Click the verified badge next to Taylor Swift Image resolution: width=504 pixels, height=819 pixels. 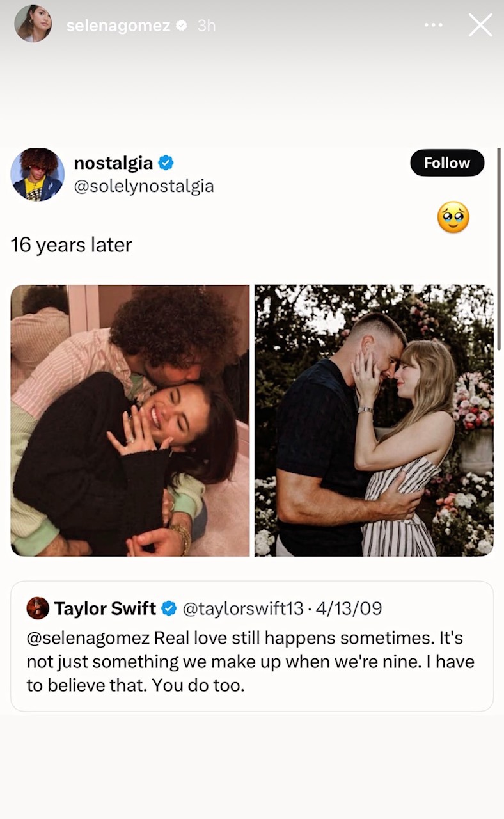click(x=169, y=608)
